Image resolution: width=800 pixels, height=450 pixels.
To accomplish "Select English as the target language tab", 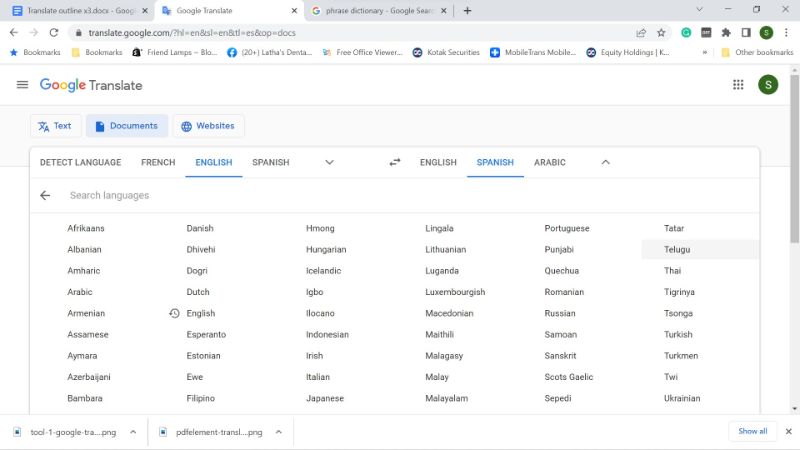I will 438,162.
